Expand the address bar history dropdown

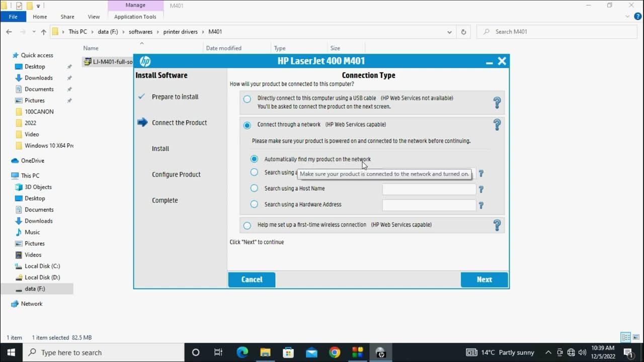pyautogui.click(x=449, y=32)
